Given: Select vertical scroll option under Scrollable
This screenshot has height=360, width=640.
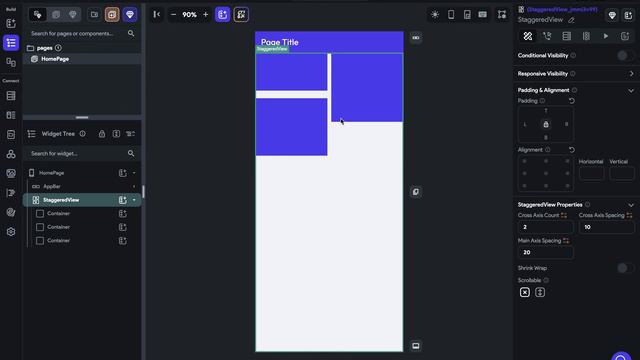Looking at the screenshot, I should click(x=540, y=292).
